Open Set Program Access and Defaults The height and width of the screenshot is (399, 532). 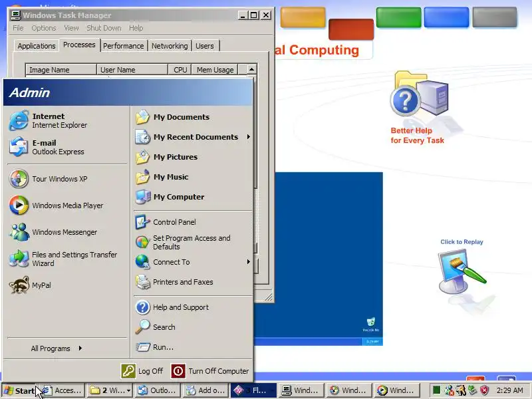pyautogui.click(x=192, y=242)
